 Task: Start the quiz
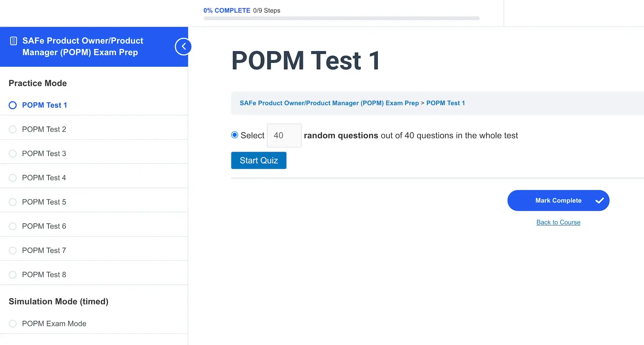[x=258, y=160]
